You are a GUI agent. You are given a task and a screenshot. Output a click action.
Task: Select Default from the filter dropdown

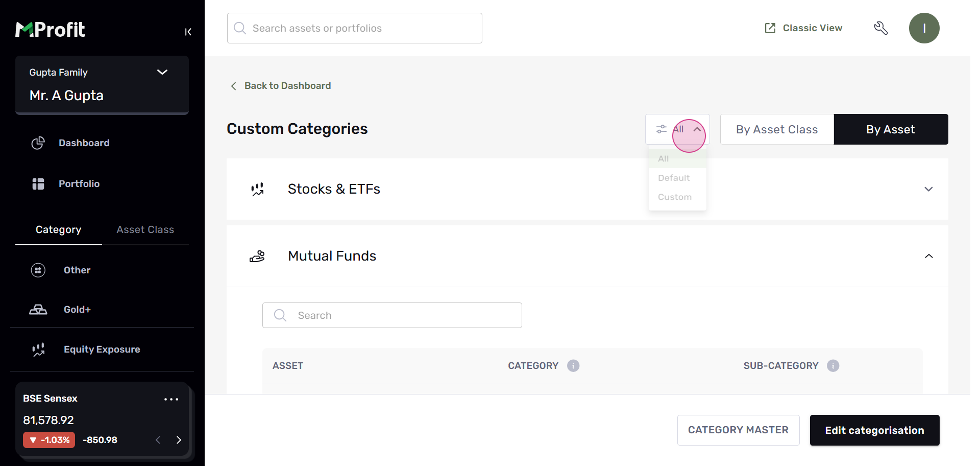click(x=674, y=178)
